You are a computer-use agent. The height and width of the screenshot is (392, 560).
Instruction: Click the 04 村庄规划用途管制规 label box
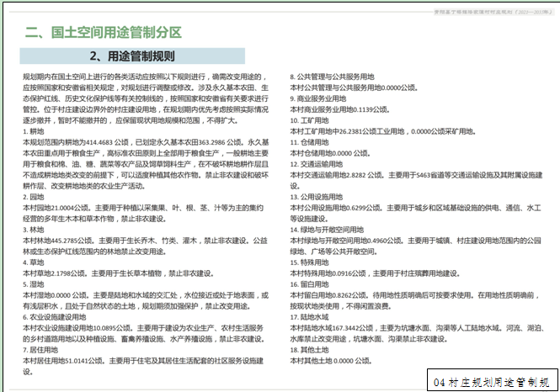492,381
